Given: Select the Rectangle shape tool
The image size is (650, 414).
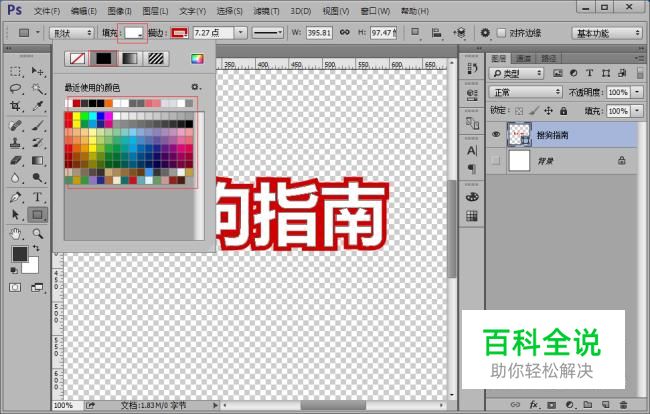Looking at the screenshot, I should pos(37,214).
